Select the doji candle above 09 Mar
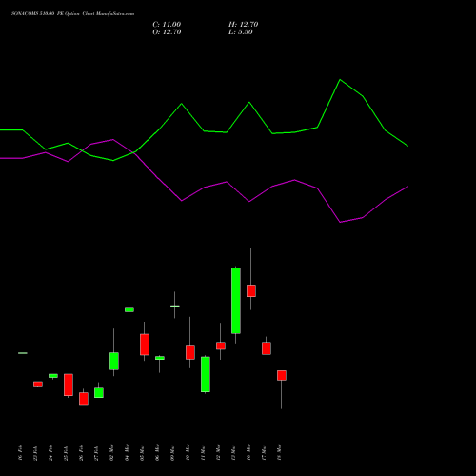The width and height of the screenshot is (476, 476). point(175,306)
